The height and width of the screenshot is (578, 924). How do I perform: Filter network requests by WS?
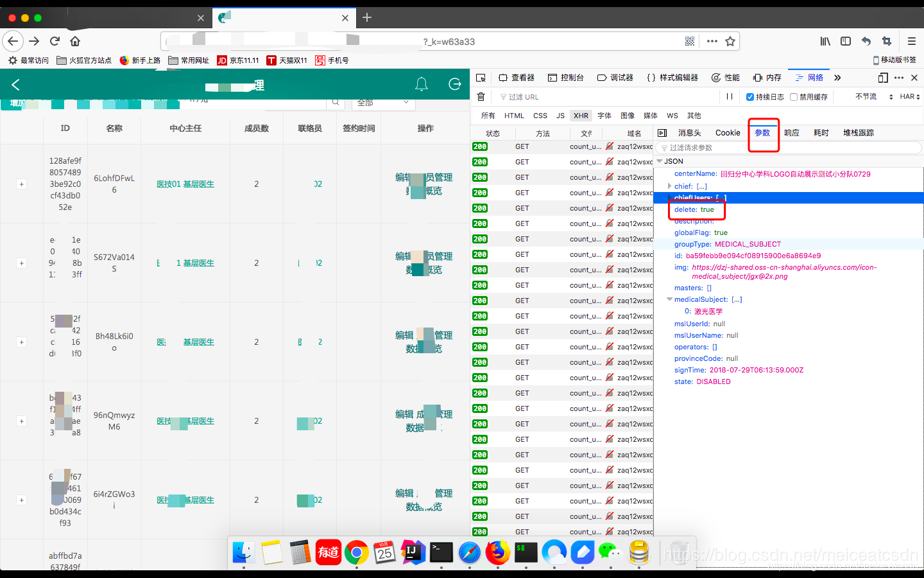[x=672, y=116]
